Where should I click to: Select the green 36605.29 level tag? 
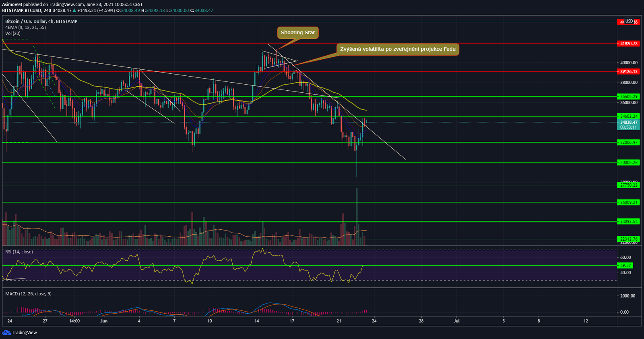[628, 96]
